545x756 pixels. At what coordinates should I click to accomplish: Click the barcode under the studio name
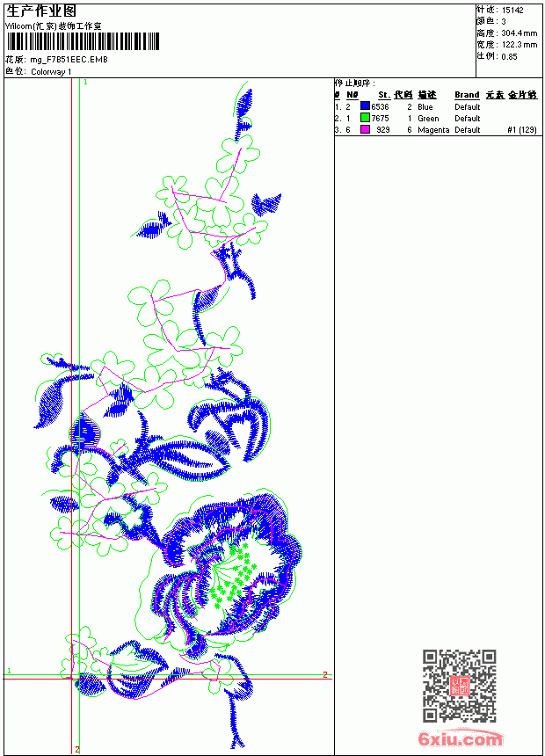point(83,41)
